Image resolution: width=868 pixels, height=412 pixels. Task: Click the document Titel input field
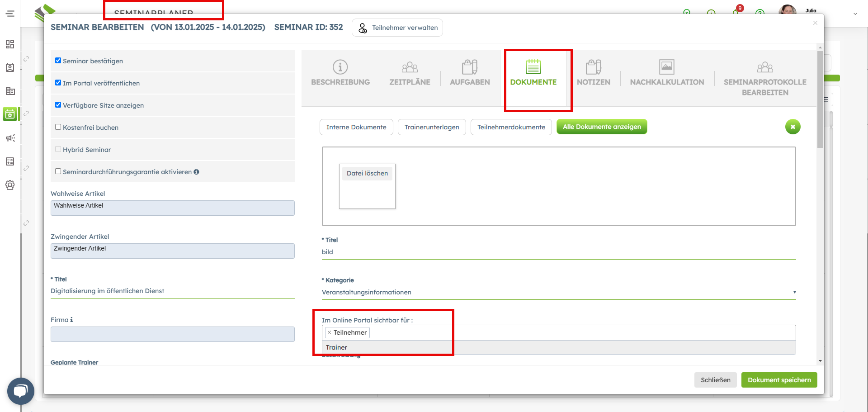[558, 252]
